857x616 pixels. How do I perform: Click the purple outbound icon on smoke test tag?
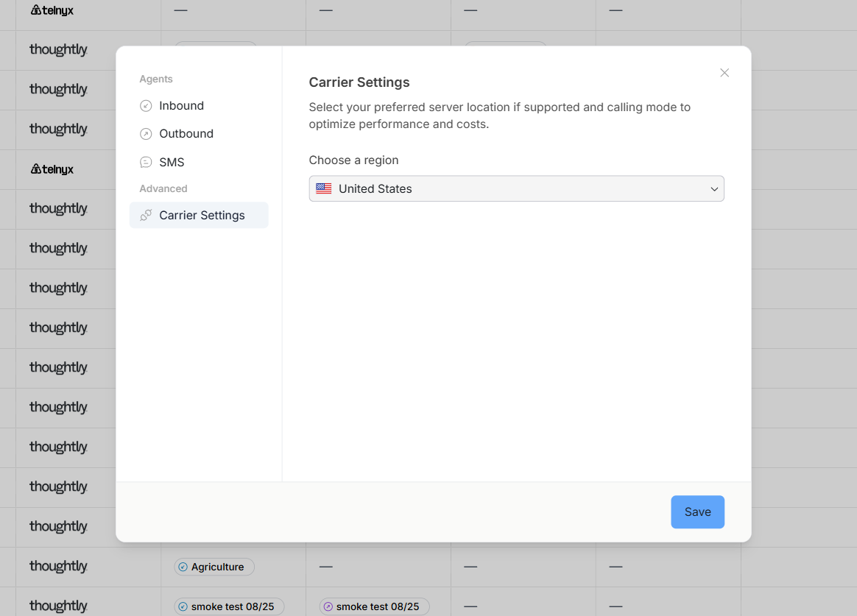point(328,607)
